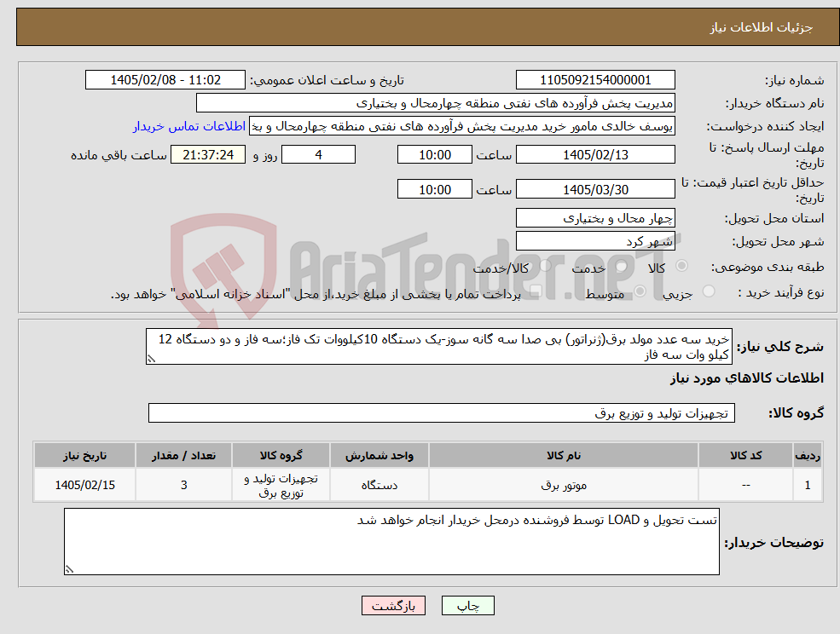The image size is (840, 634).
Task: Click the remaining days field showing 4
Action: pos(318,155)
